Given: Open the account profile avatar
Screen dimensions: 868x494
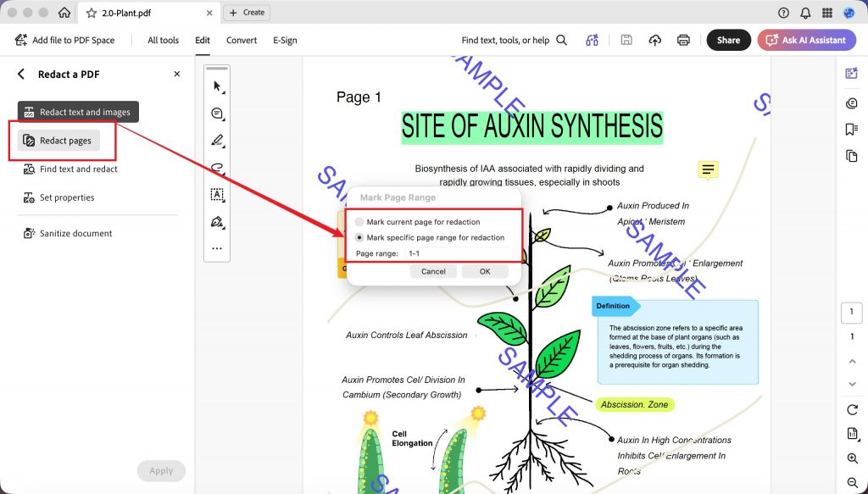Looking at the screenshot, I should (x=849, y=13).
